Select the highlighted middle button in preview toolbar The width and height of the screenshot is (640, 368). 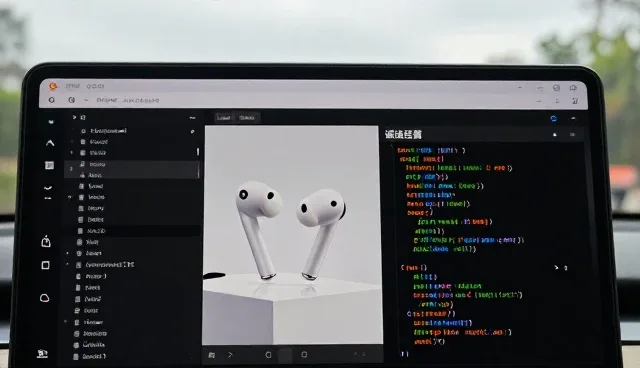point(285,355)
